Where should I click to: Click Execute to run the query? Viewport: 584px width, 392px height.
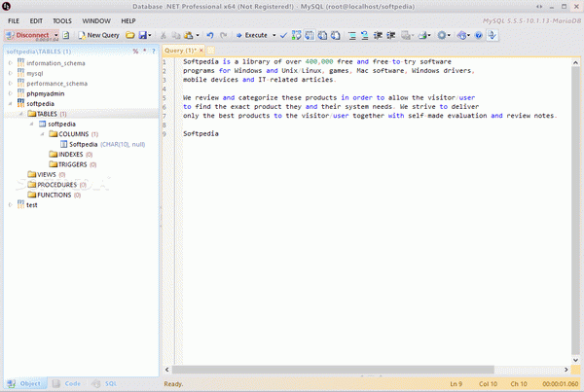pos(252,35)
